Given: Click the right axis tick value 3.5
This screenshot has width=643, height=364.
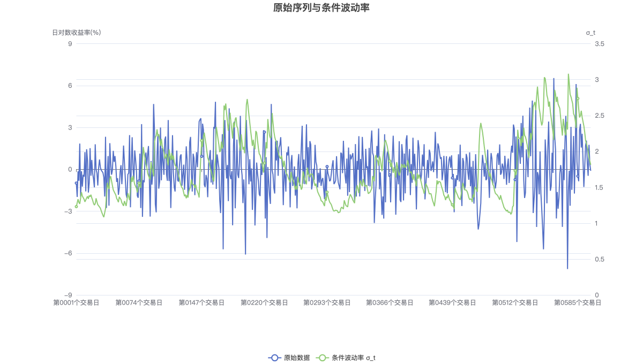Looking at the screenshot, I should point(600,44).
